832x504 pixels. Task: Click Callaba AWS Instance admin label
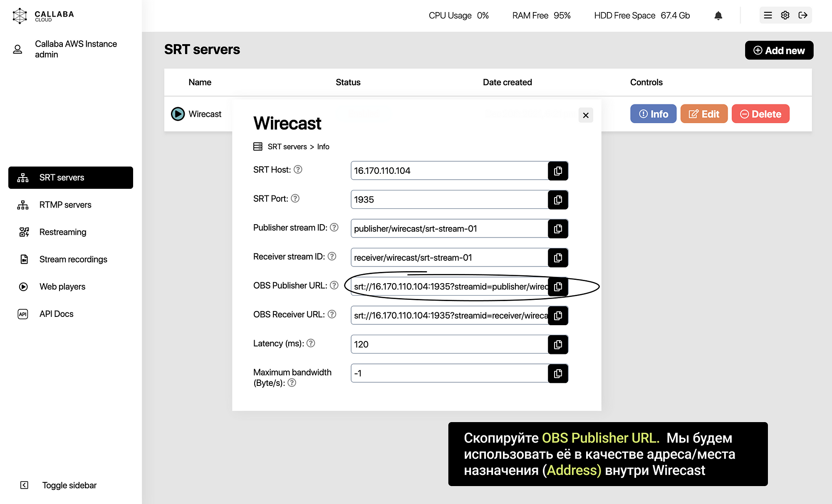(x=76, y=49)
